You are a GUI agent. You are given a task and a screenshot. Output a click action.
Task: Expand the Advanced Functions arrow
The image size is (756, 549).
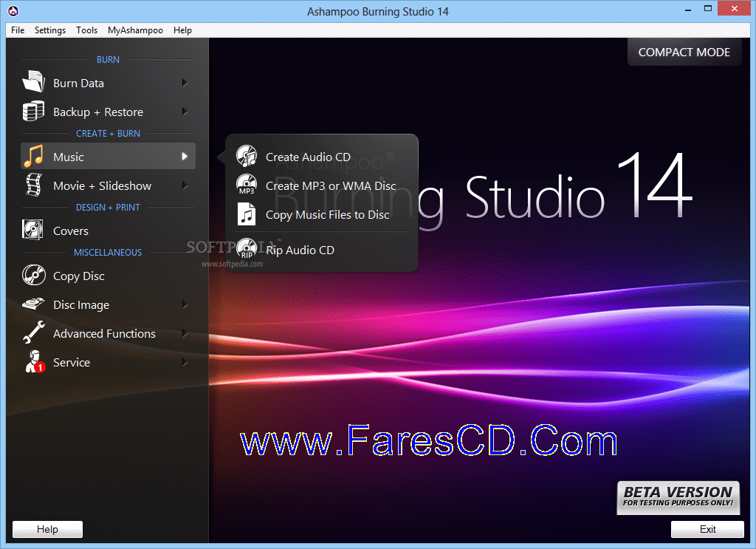tap(185, 333)
